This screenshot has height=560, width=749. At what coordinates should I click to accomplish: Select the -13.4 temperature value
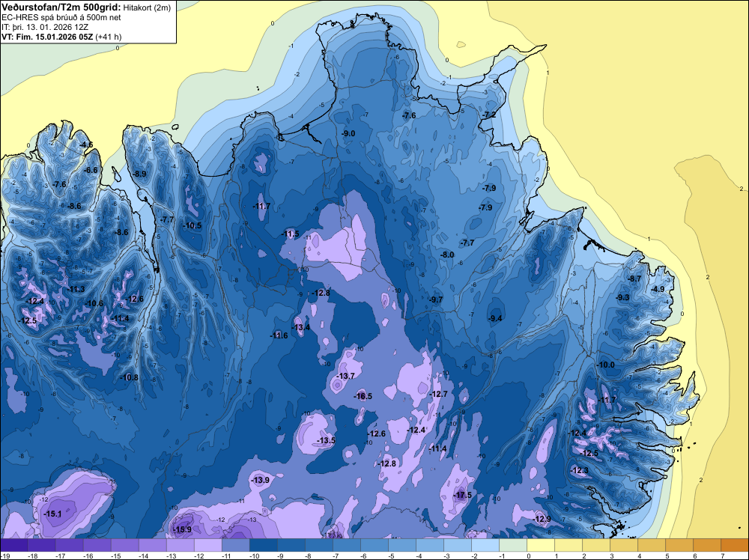pos(301,327)
